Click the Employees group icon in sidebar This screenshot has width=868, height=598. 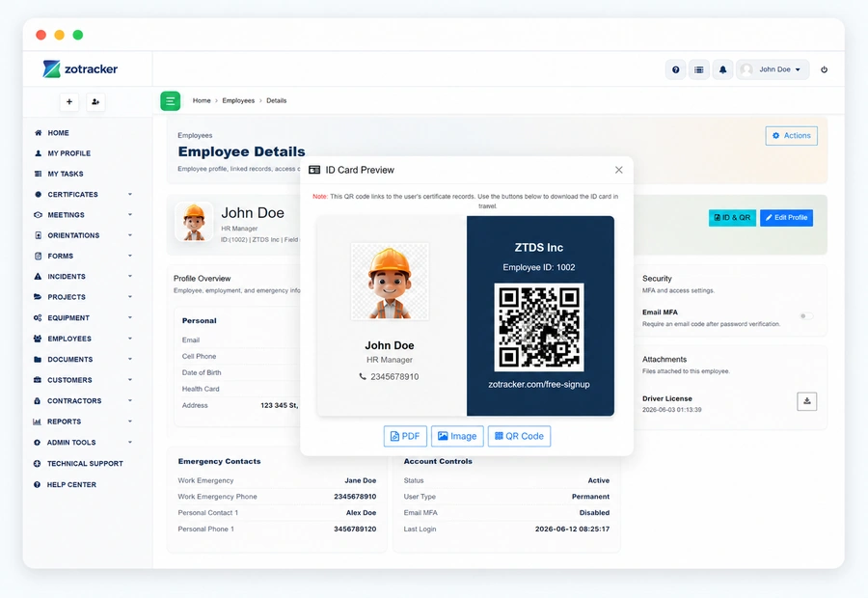38,339
